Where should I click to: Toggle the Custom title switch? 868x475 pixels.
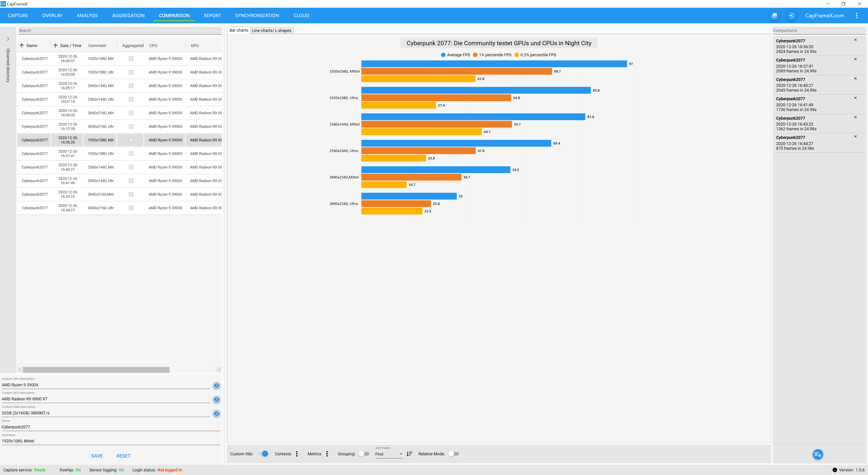point(263,454)
